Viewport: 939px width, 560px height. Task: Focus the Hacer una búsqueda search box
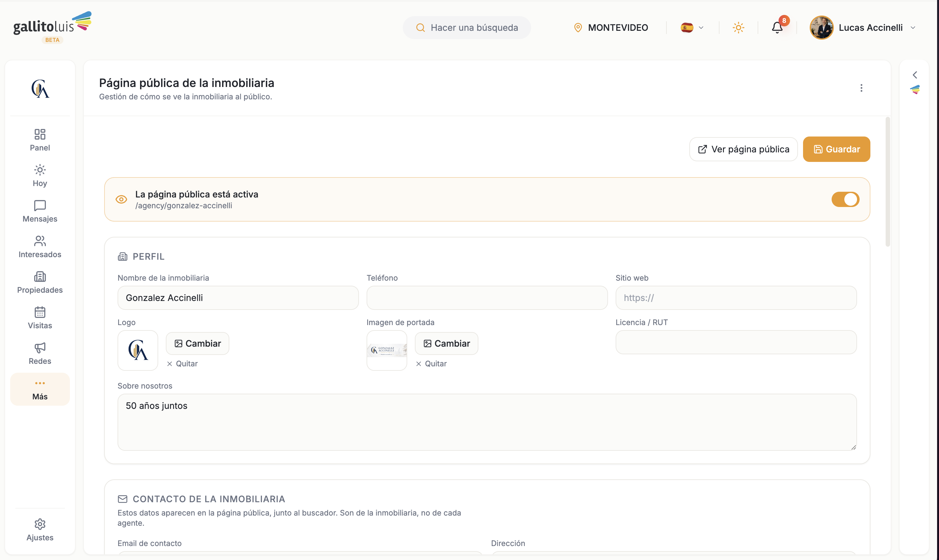tap(467, 28)
